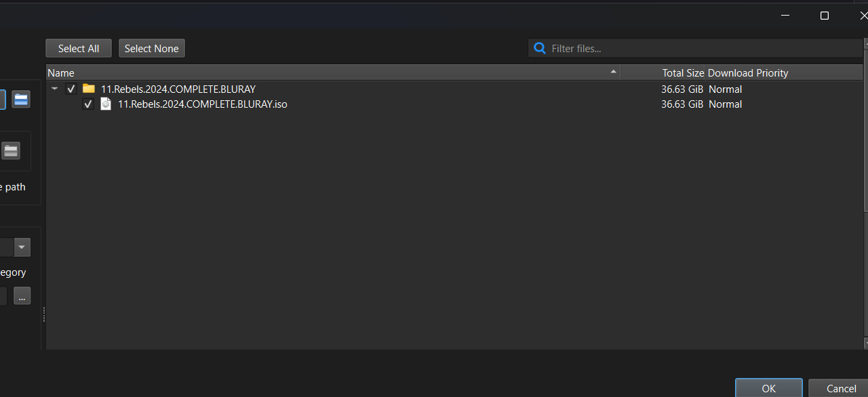Sort files by Name column header
The width and height of the screenshot is (868, 397).
click(x=332, y=72)
